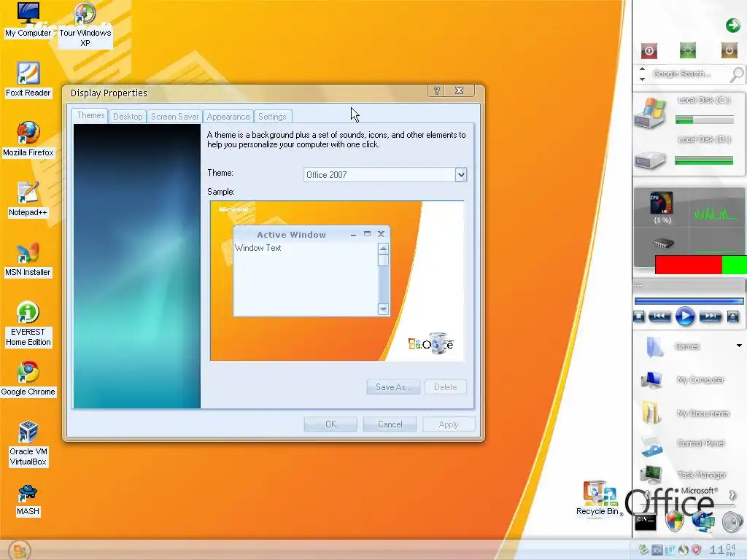Click the speaker volume icon in sidebar
The height and width of the screenshot is (560, 747).
click(732, 522)
